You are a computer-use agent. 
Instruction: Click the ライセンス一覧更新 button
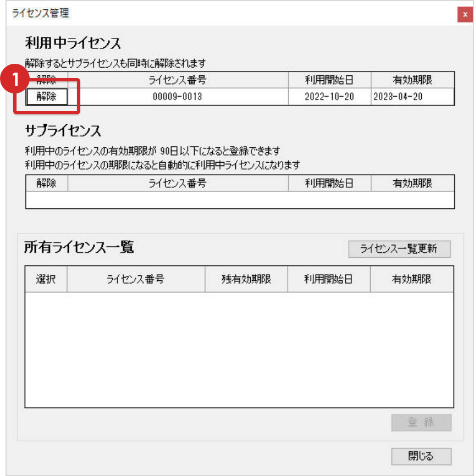(399, 249)
